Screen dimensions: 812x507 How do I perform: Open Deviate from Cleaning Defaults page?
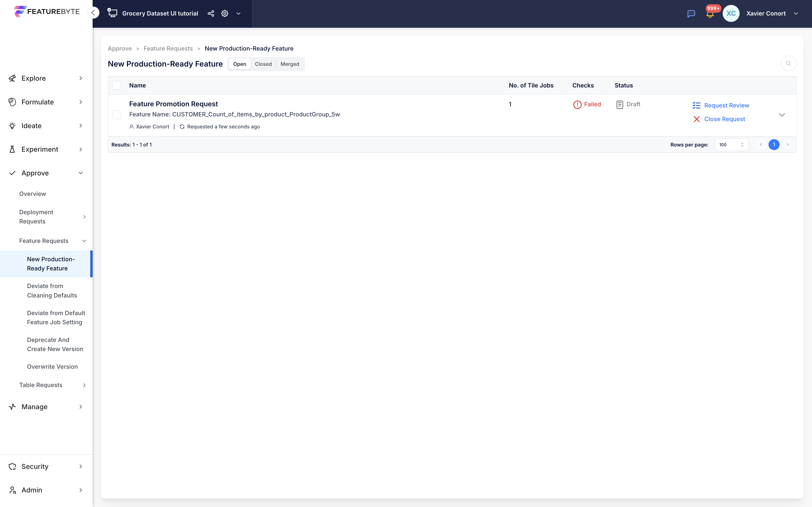tap(52, 290)
